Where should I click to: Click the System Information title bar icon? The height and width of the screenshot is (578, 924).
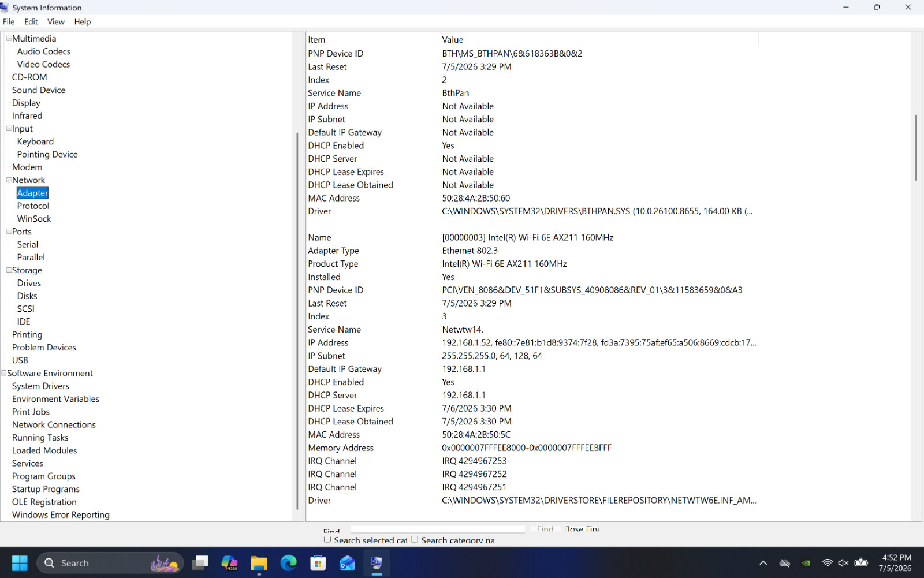point(5,8)
